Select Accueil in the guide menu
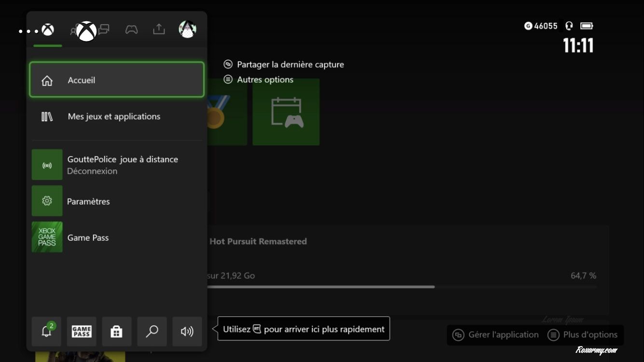Screen dimensions: 644x362 click(116, 80)
